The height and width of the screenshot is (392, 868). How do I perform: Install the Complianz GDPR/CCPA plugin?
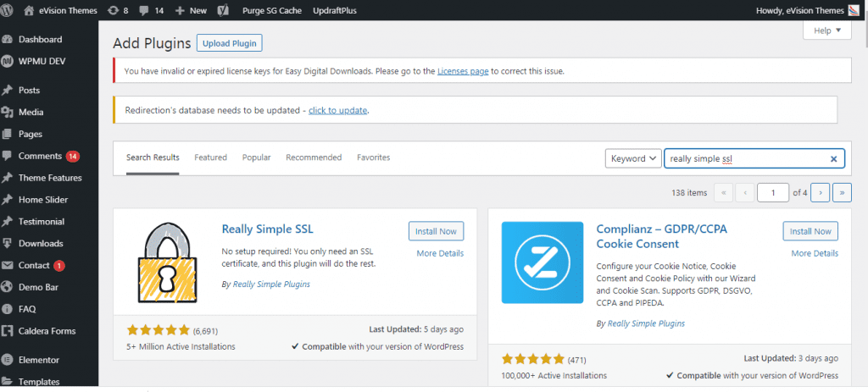point(810,231)
